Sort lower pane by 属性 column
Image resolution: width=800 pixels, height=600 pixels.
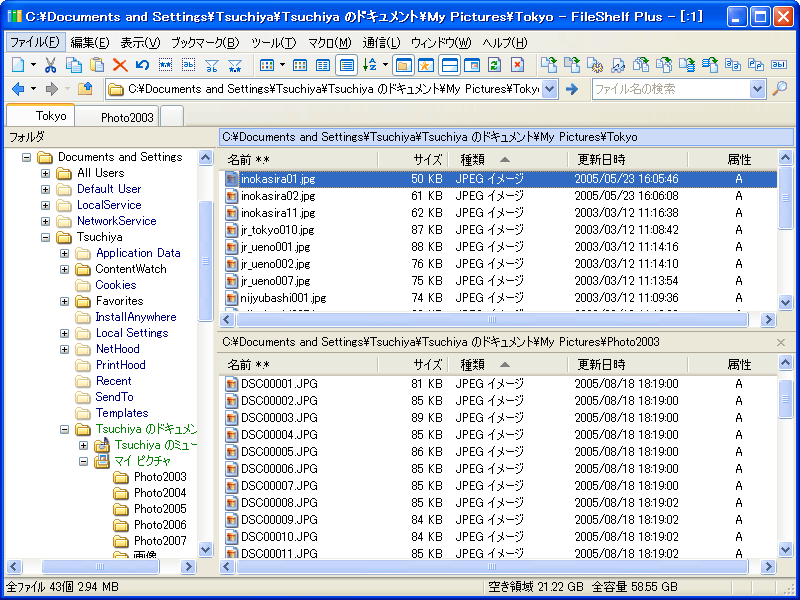pyautogui.click(x=732, y=365)
